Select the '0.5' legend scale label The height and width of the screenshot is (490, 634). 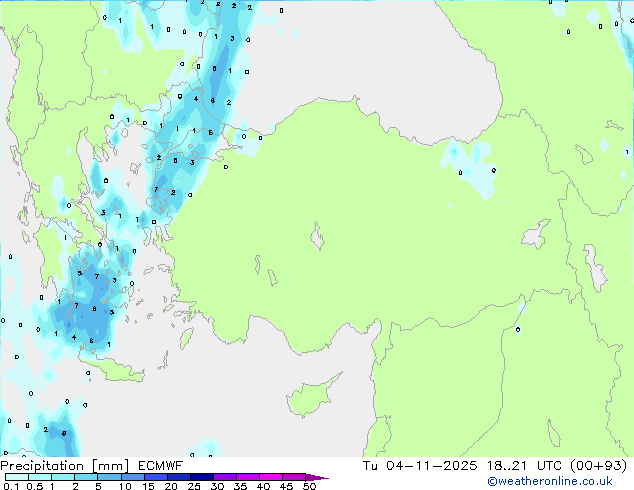tap(34, 486)
